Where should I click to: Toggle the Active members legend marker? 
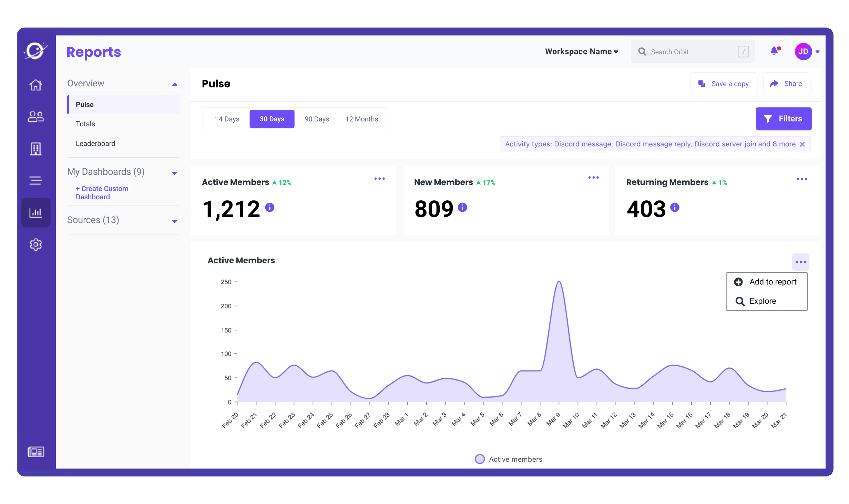coord(480,459)
